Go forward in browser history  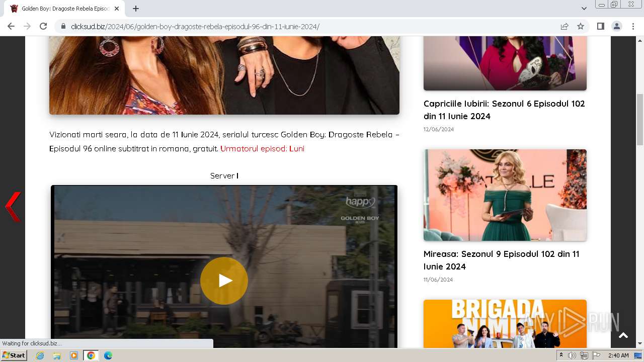(27, 26)
